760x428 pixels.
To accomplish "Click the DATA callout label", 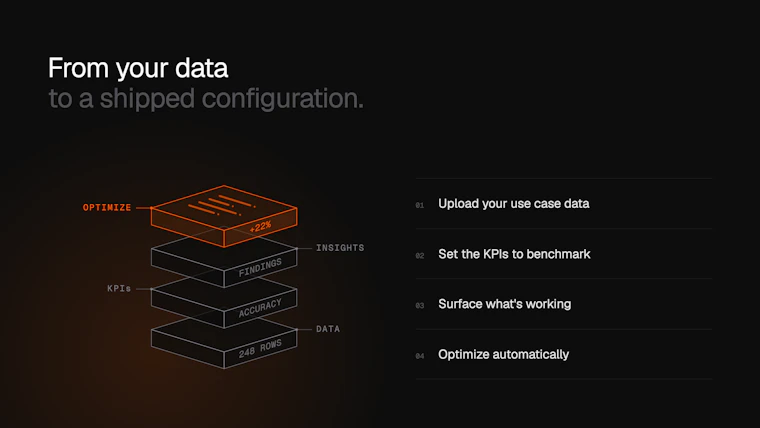I will 328,329.
